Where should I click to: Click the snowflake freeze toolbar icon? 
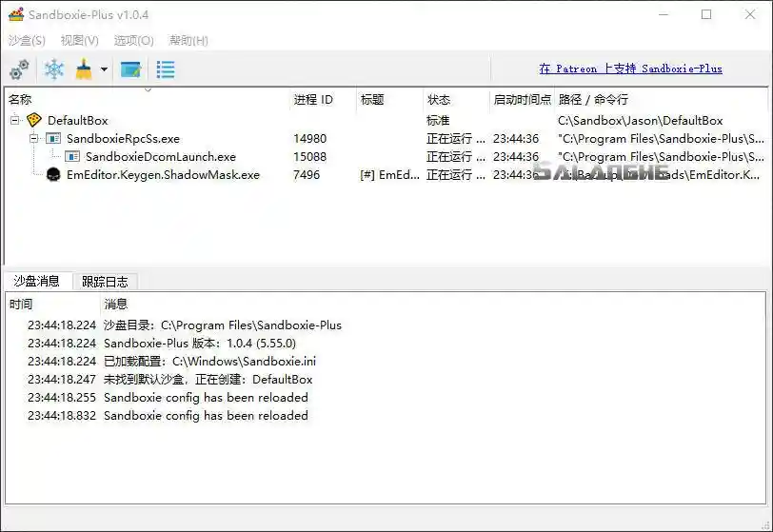click(x=53, y=69)
